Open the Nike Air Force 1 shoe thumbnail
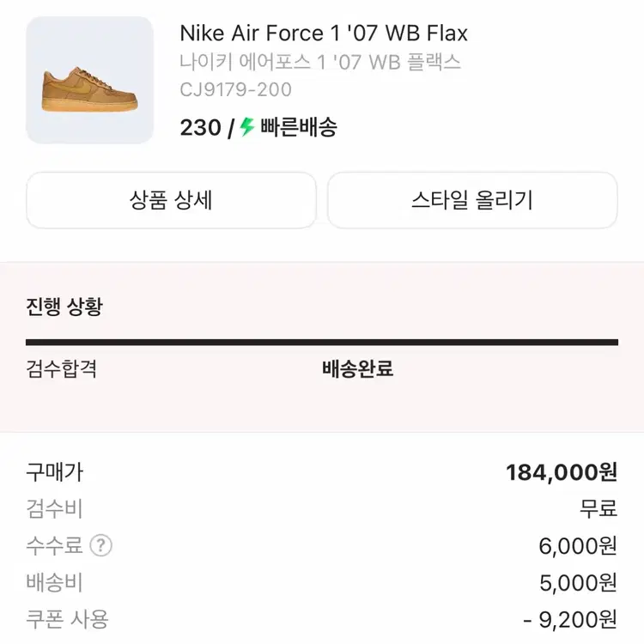This screenshot has height=644, width=644. click(90, 80)
